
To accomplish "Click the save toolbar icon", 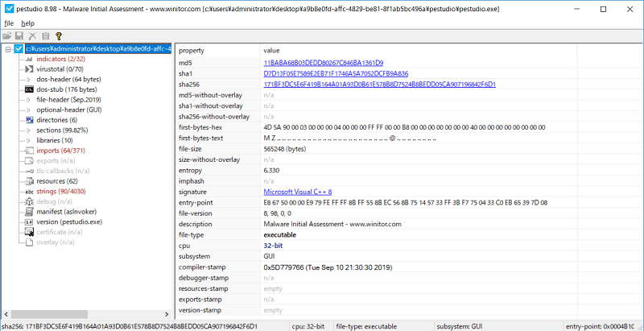I will [x=19, y=36].
